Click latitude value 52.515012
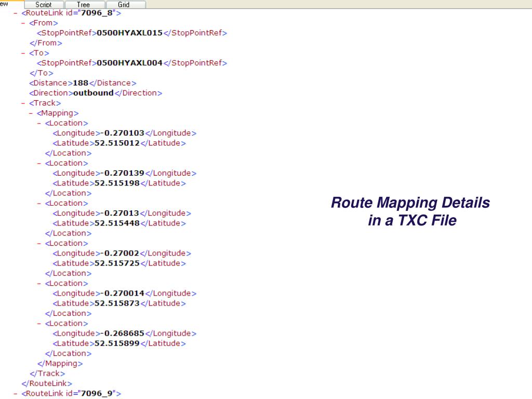Viewport: 532px width, 399px height. pyautogui.click(x=117, y=143)
